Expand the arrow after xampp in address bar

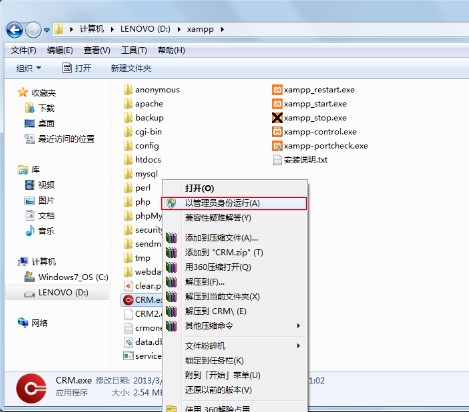(x=222, y=29)
